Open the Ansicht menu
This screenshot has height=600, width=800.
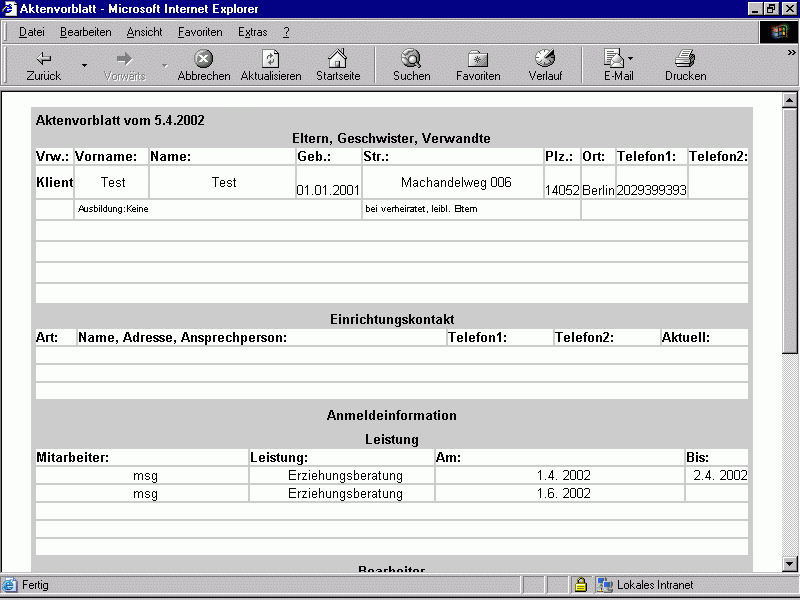[x=144, y=31]
